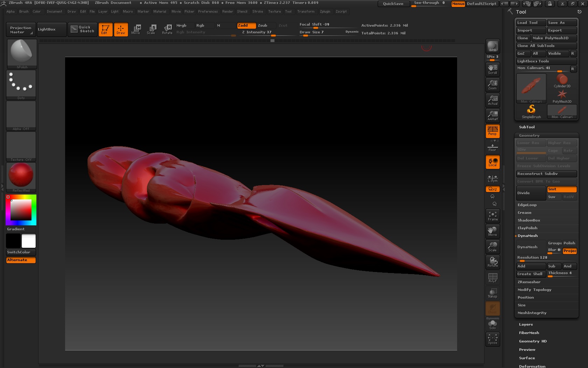Image resolution: width=588 pixels, height=368 pixels.
Task: Select the Cylinder3D tool icon
Action: click(x=562, y=81)
